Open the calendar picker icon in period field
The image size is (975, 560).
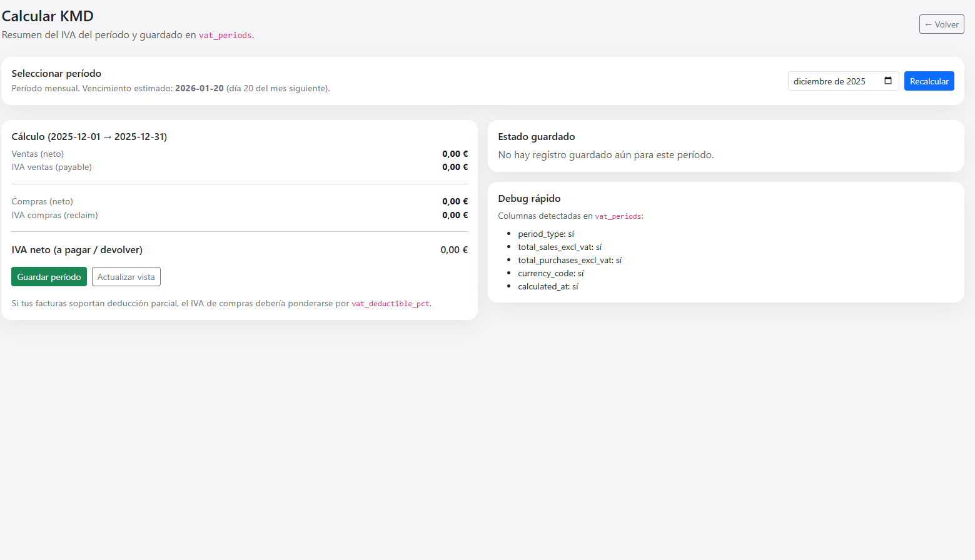point(888,81)
